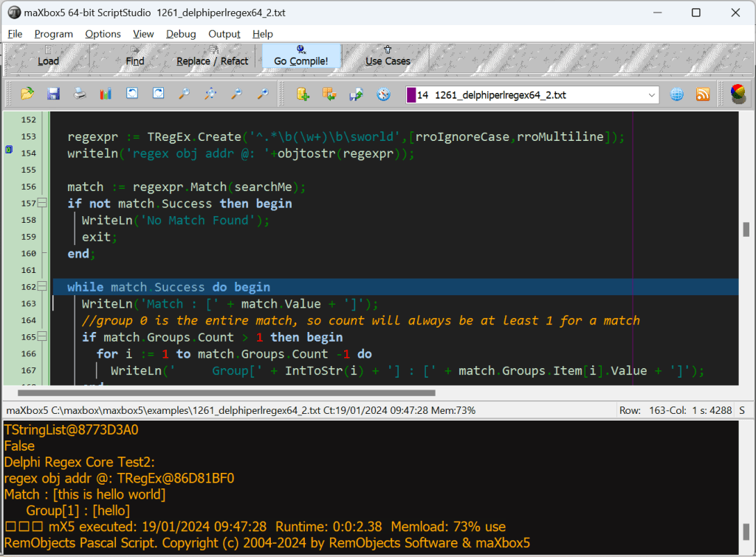Click the multicolor pie circle icon
Image resolution: width=756 pixels, height=557 pixels.
[737, 94]
